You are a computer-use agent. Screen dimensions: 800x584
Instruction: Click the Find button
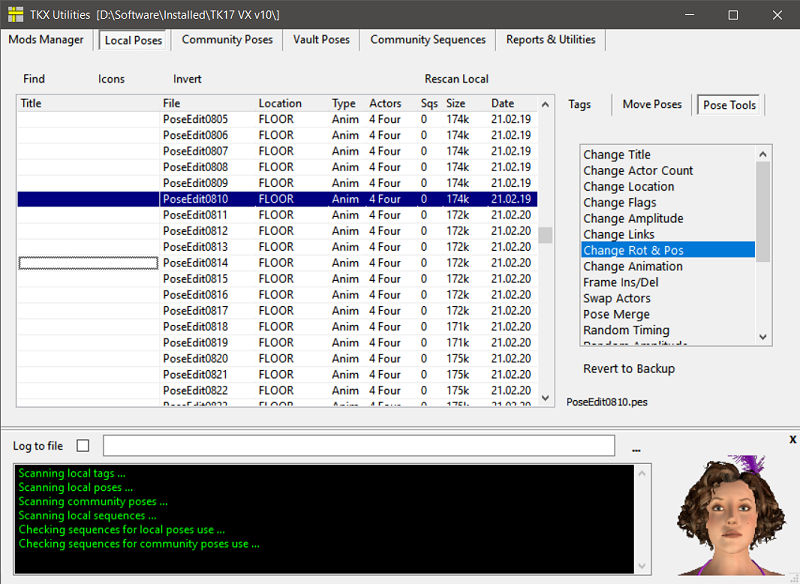pyautogui.click(x=34, y=79)
